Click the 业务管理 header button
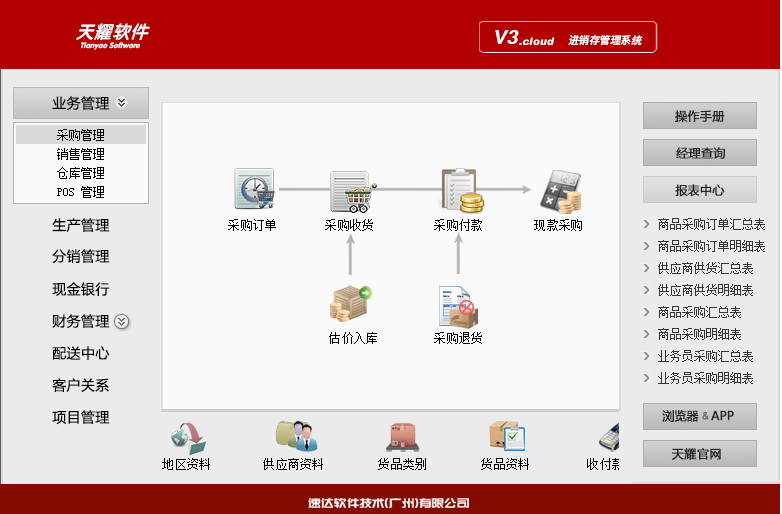782x514 pixels. click(x=81, y=103)
